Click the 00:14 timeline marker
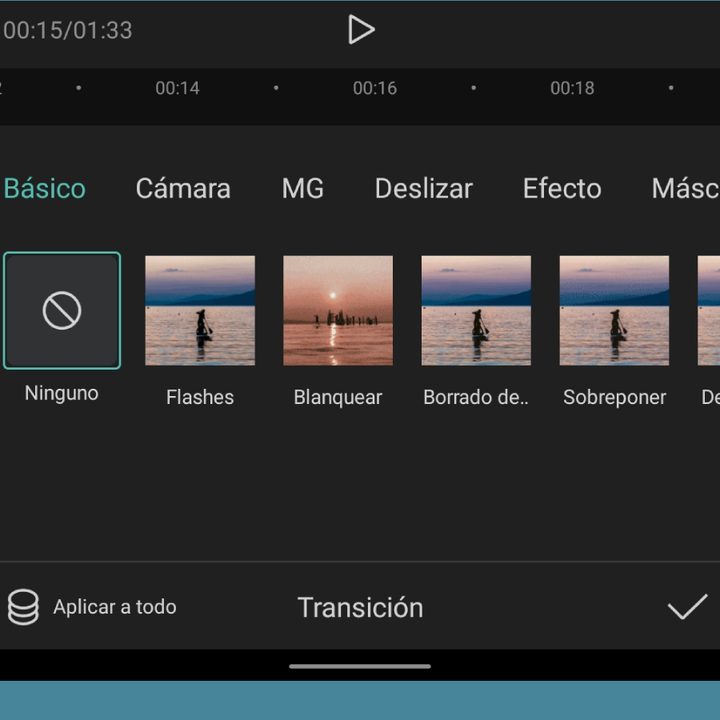720x720 pixels. [177, 88]
